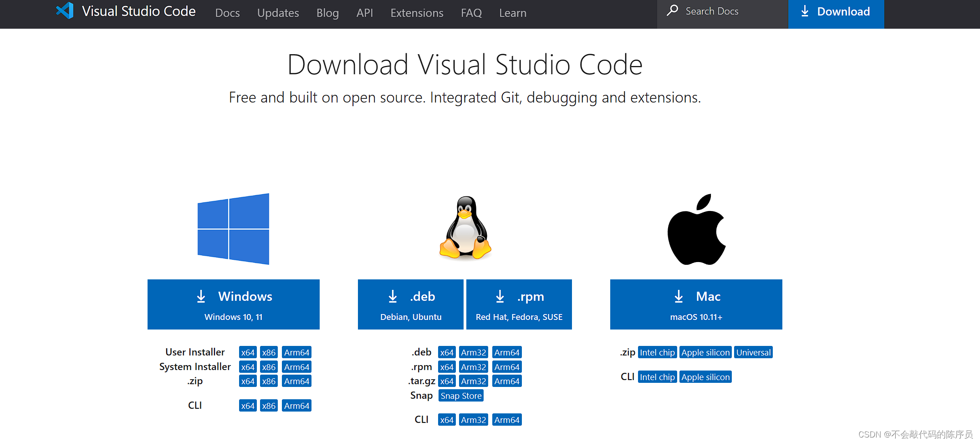Click the Visual Studio Code logo icon
This screenshot has width=980, height=443.
(x=65, y=10)
